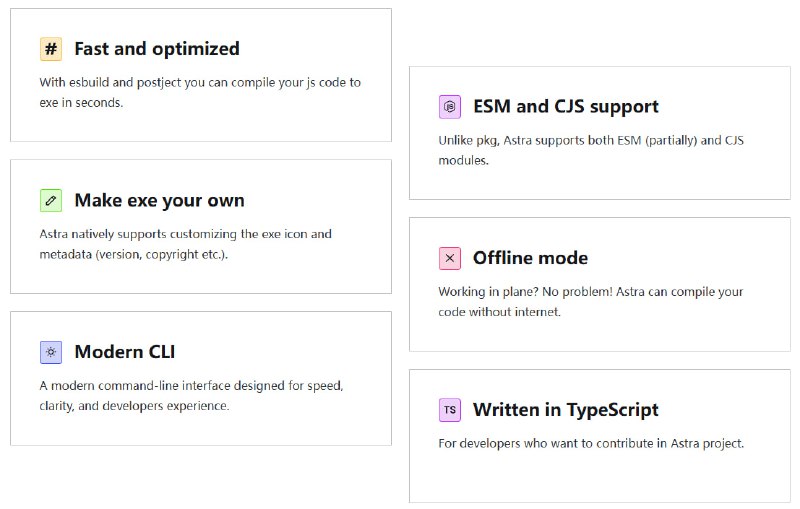This screenshot has height=509, width=800.
Task: Click the sun icon next to Modern CLI
Action: tap(51, 352)
